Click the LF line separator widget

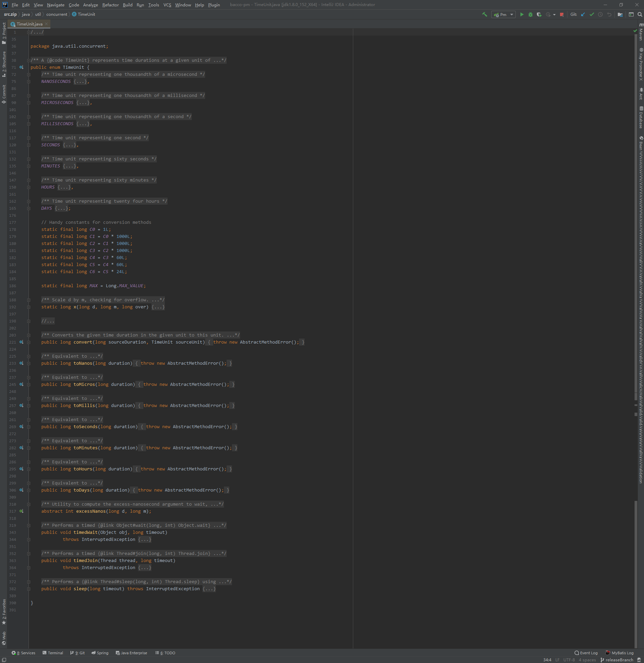point(557,660)
